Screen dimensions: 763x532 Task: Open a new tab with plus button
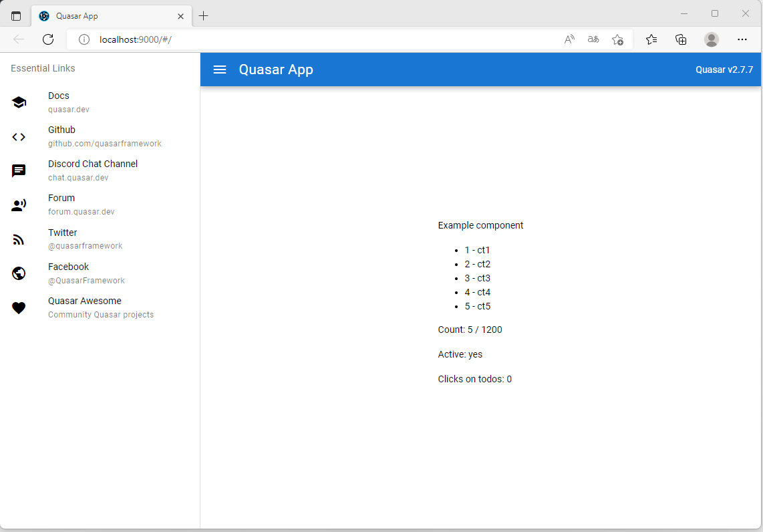(x=203, y=16)
